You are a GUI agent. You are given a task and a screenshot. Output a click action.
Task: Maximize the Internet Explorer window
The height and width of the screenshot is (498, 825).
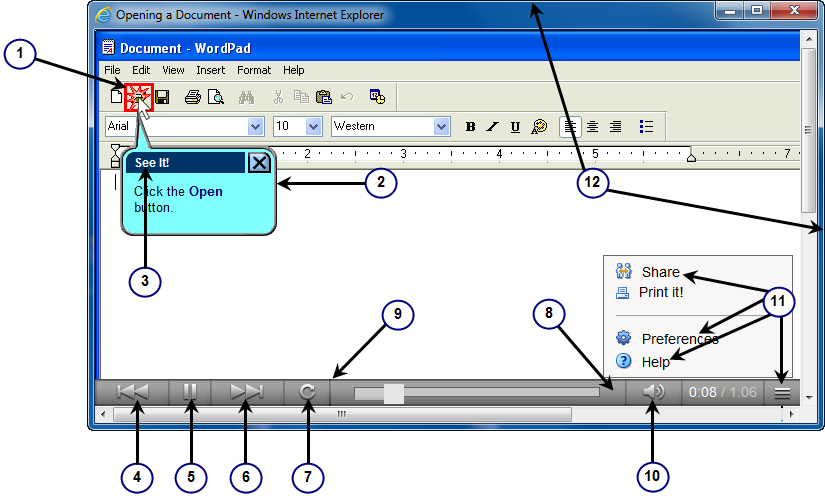pos(757,10)
